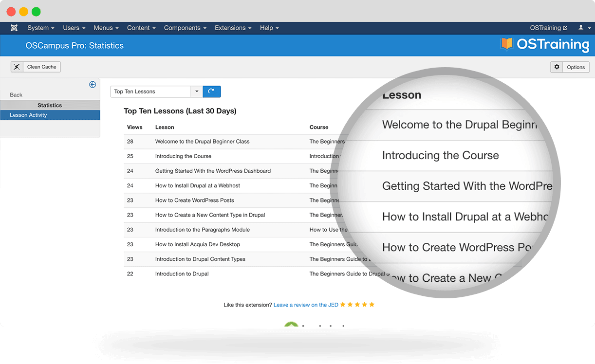Screen dimensions: 595x364
Task: Select the Introducing the Course lesson
Action: [x=184, y=156]
